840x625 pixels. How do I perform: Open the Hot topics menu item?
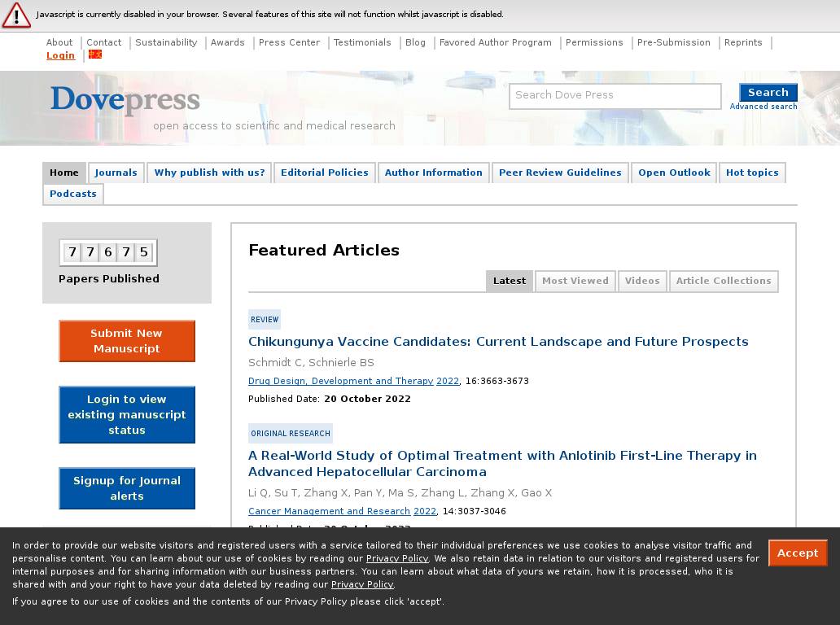(x=752, y=173)
